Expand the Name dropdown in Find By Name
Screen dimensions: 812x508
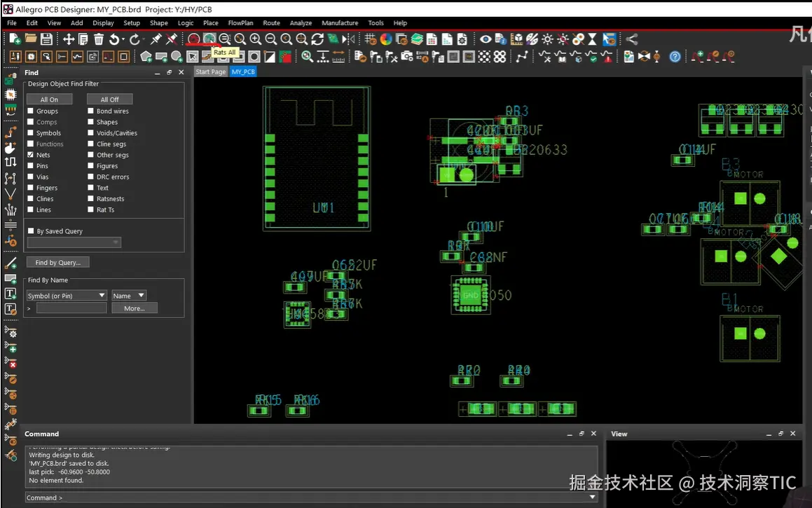(x=129, y=296)
